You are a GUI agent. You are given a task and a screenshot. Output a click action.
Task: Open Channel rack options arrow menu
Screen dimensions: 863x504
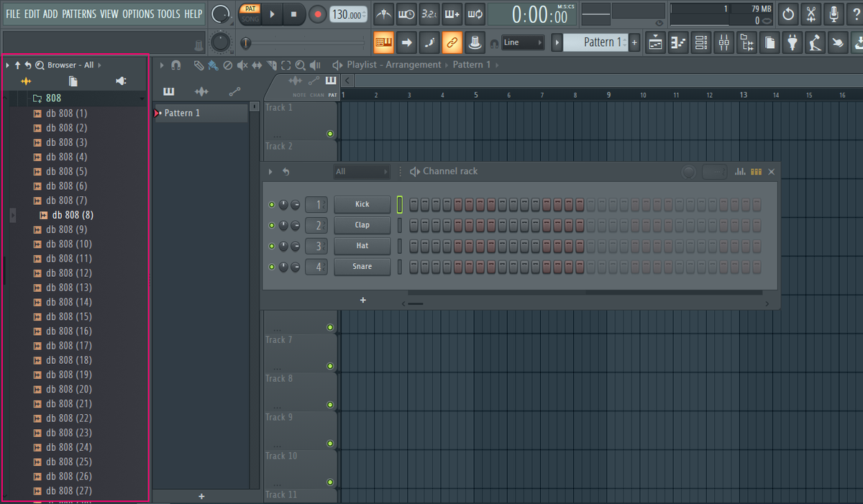tap(271, 172)
